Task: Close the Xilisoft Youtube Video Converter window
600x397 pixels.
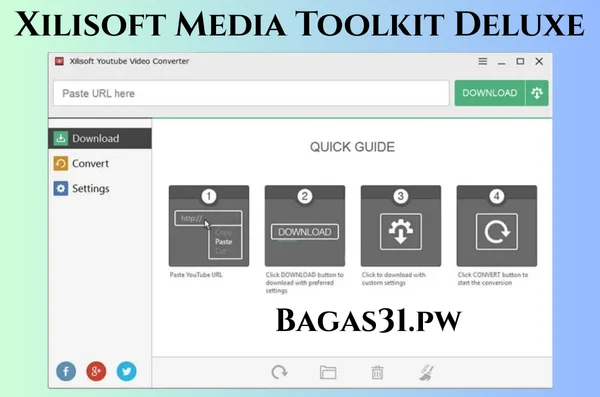Action: (x=539, y=61)
